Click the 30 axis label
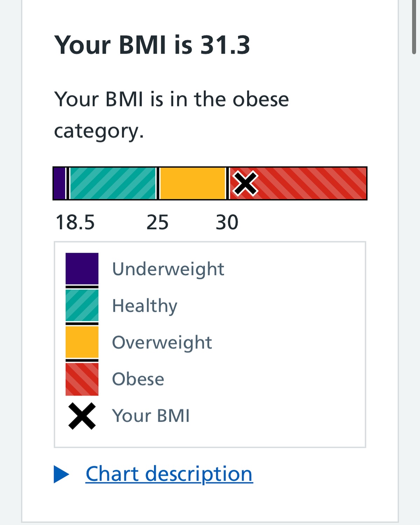This screenshot has height=525, width=420. (227, 222)
